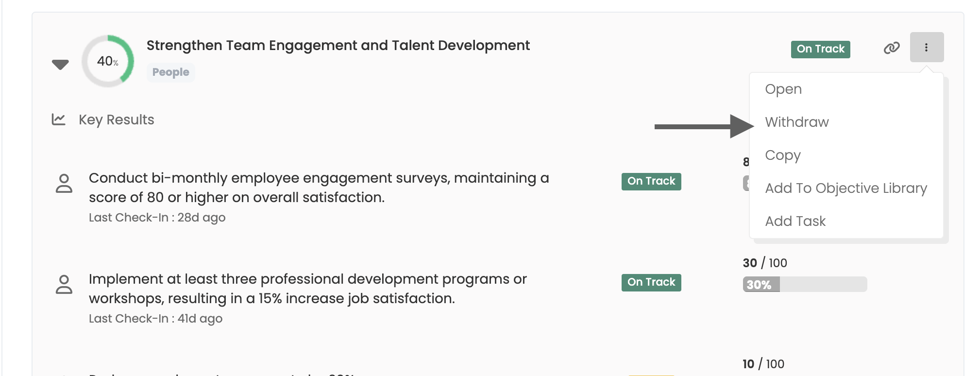Select Add Task menu option
The height and width of the screenshot is (376, 980).
[x=795, y=221]
